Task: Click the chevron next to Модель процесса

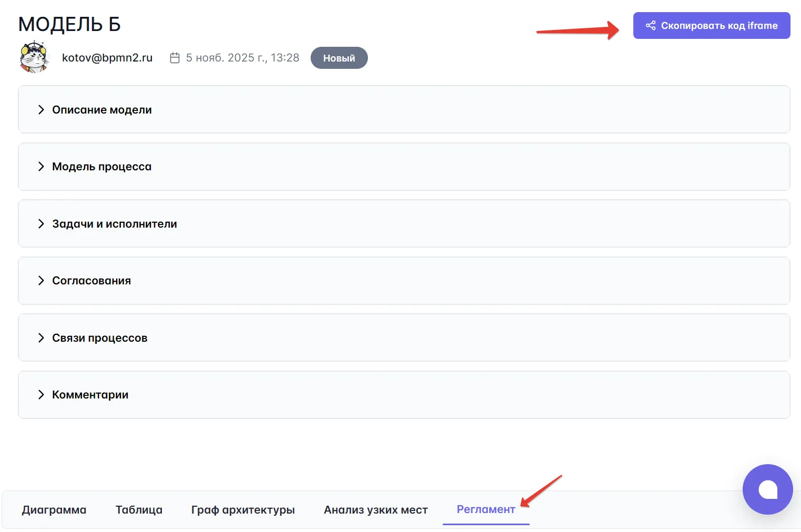Action: (41, 167)
